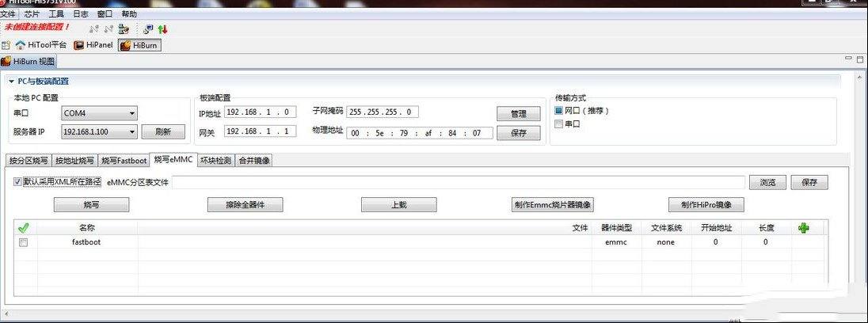The height and width of the screenshot is (323, 868).
Task: Click the 刷新 button
Action: coord(163,132)
